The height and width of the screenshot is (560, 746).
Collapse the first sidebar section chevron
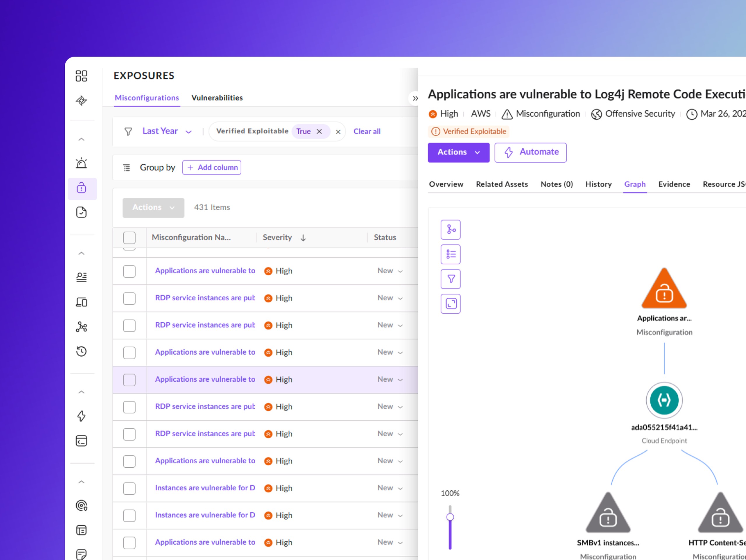(x=81, y=139)
